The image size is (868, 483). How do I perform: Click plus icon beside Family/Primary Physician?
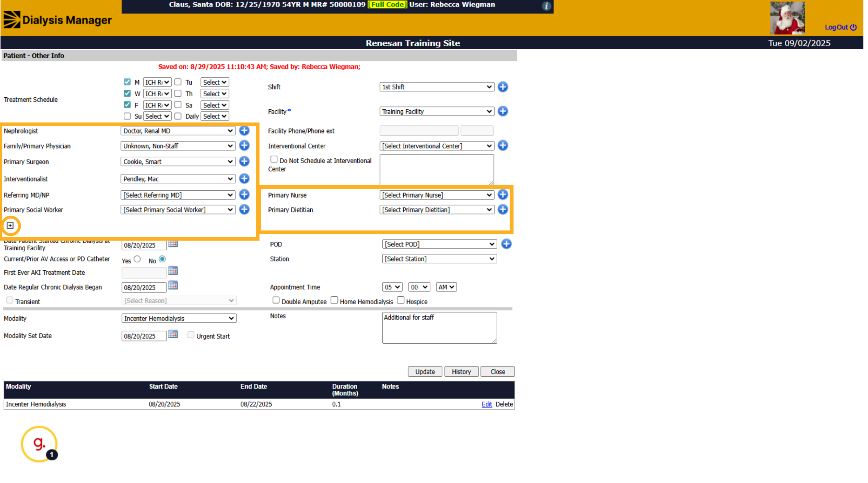[x=244, y=145]
